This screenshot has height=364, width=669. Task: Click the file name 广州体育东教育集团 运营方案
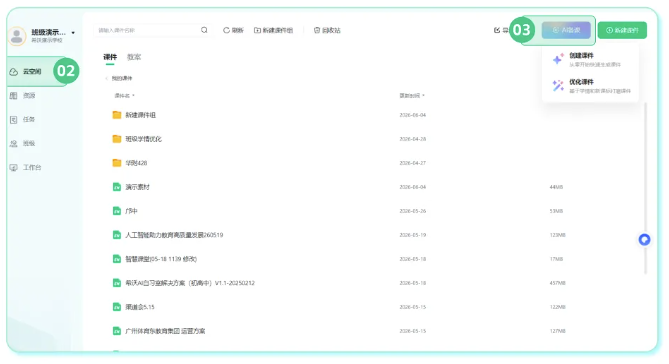point(165,331)
